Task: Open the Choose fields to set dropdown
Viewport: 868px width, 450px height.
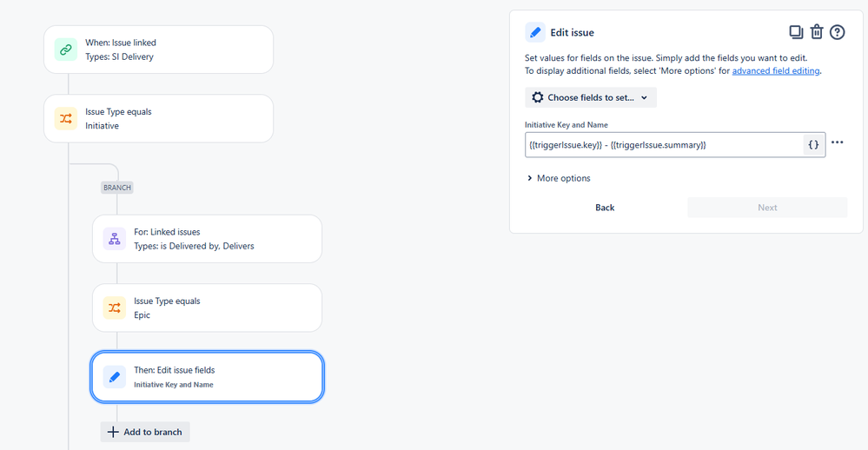Action: coord(591,97)
